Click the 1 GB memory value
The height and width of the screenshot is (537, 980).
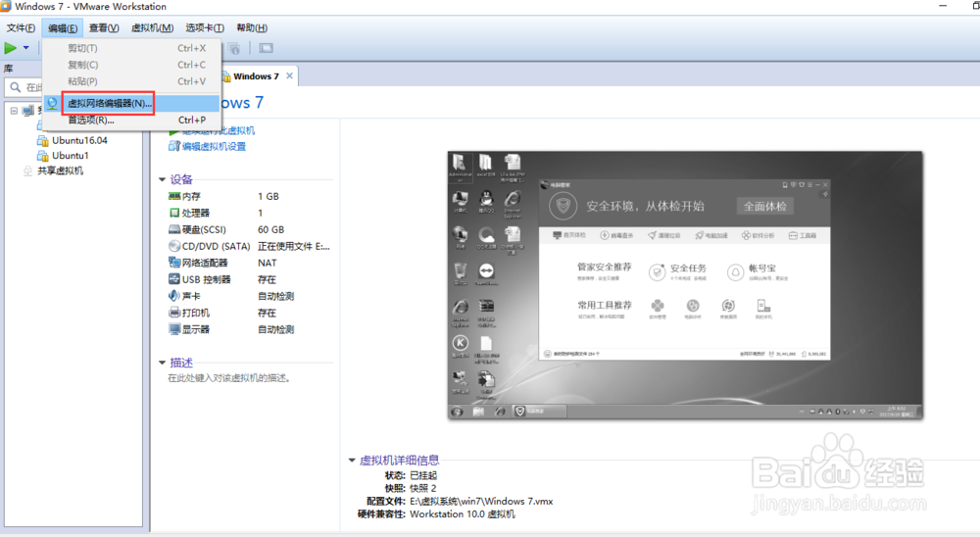coord(269,196)
